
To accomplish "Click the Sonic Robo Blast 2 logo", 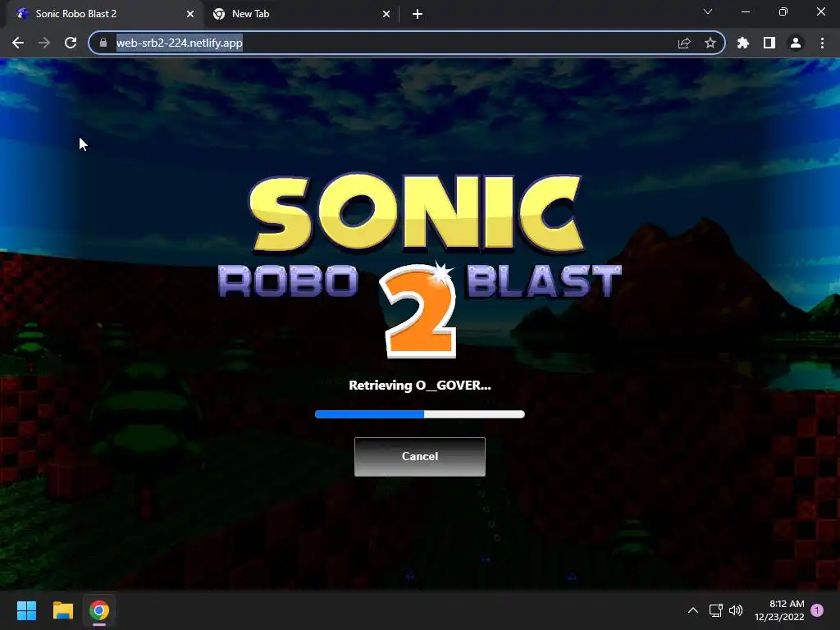I will (x=419, y=265).
